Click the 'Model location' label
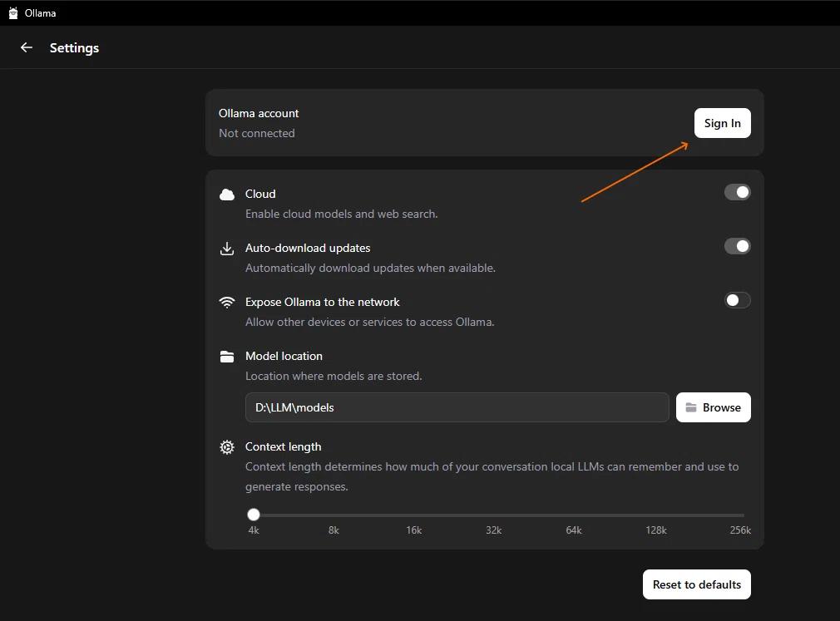This screenshot has height=621, width=840. point(284,356)
